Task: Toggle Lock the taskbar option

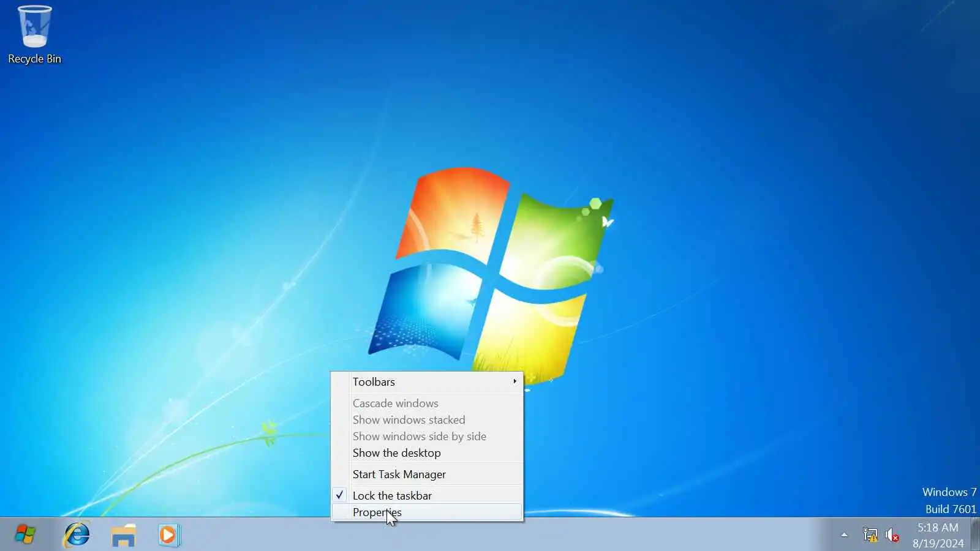Action: [428, 495]
